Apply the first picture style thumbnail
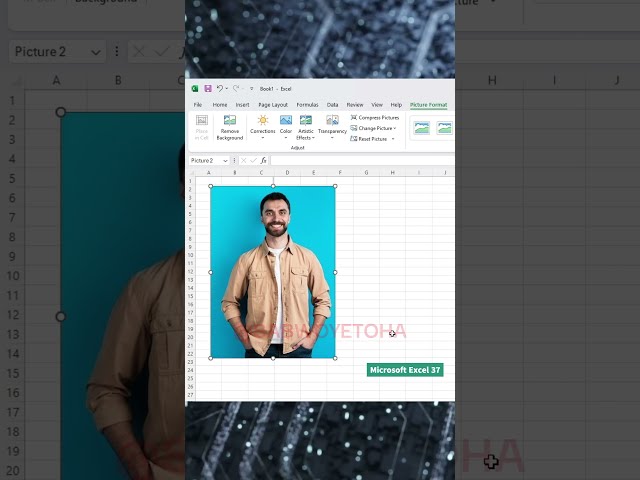 (x=422, y=128)
